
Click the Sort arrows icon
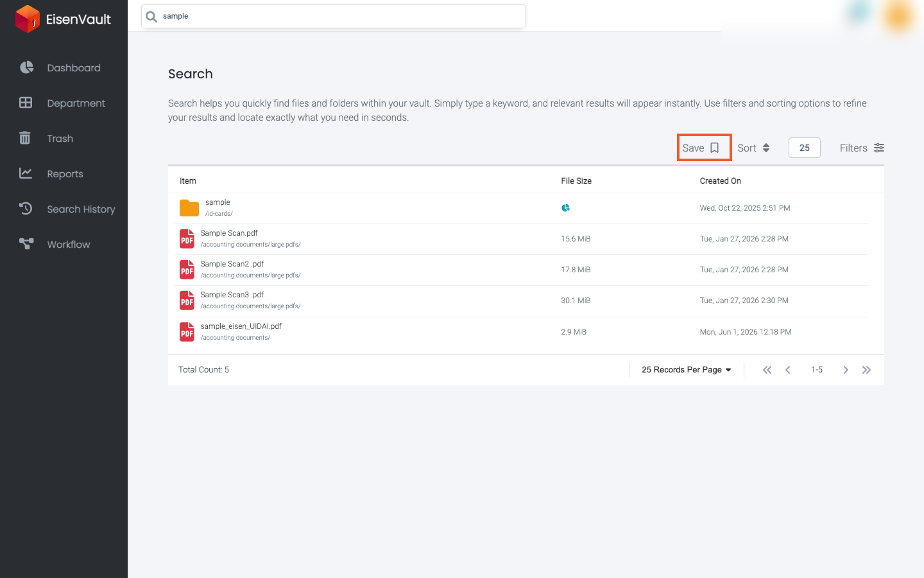pyautogui.click(x=766, y=148)
